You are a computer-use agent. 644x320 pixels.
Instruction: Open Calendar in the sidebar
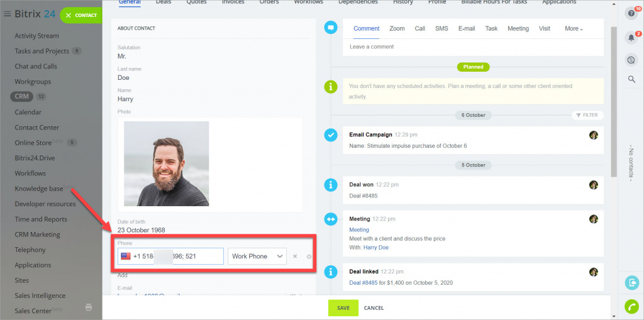pos(28,112)
